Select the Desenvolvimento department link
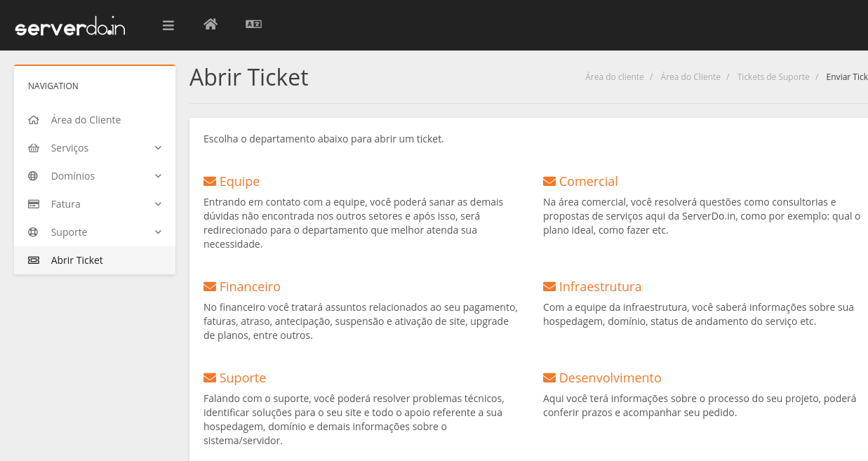The image size is (868, 461). coord(610,378)
